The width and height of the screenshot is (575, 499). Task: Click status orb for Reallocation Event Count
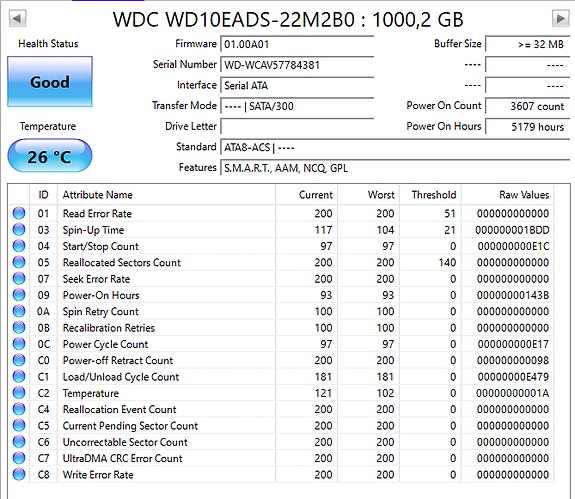[19, 409]
